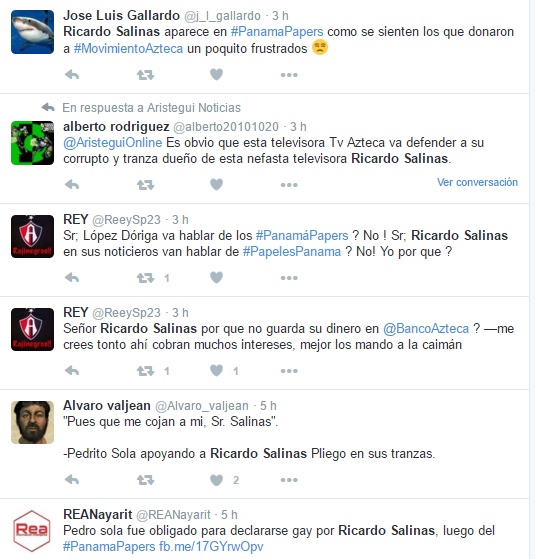Click the Ver conversación link

(x=477, y=182)
